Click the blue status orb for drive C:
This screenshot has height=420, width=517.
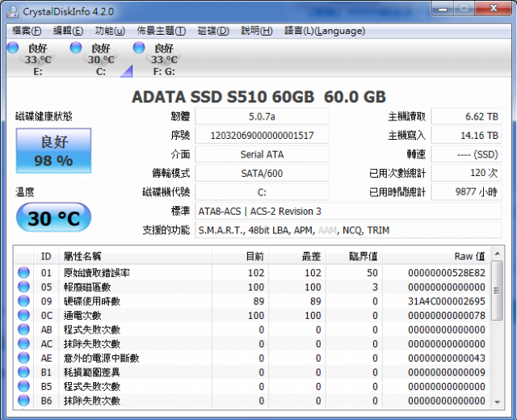coord(76,48)
